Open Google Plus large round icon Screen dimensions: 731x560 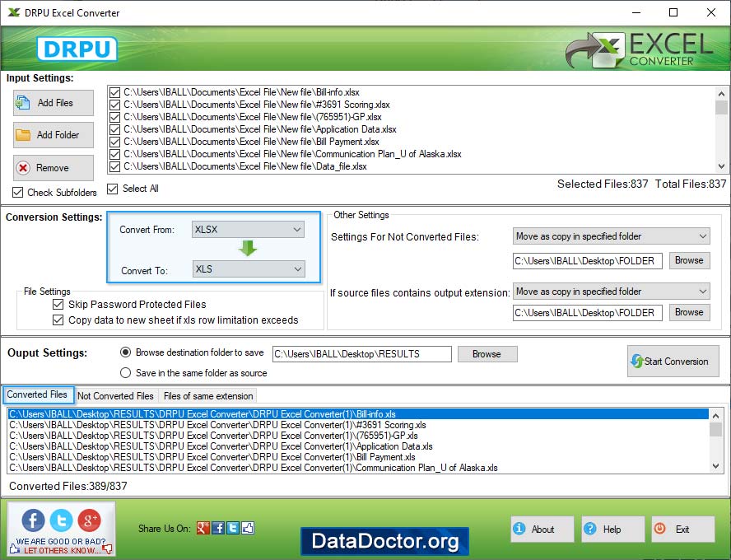[x=89, y=520]
